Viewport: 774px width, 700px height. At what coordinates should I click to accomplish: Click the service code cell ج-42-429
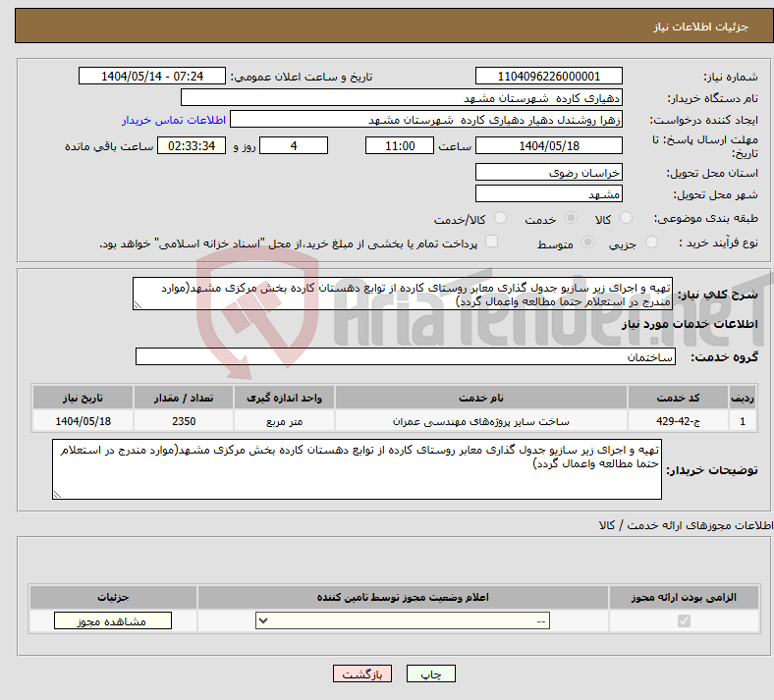point(679,421)
